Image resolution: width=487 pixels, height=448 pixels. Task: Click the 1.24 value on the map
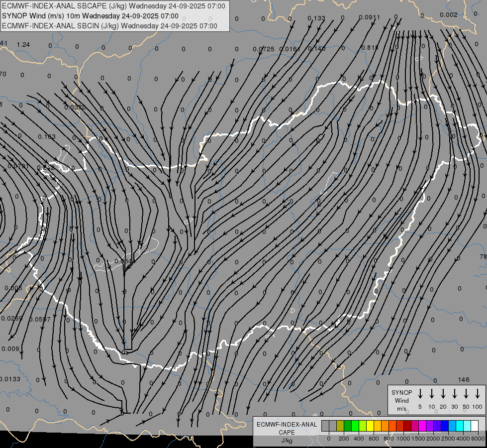(23, 45)
